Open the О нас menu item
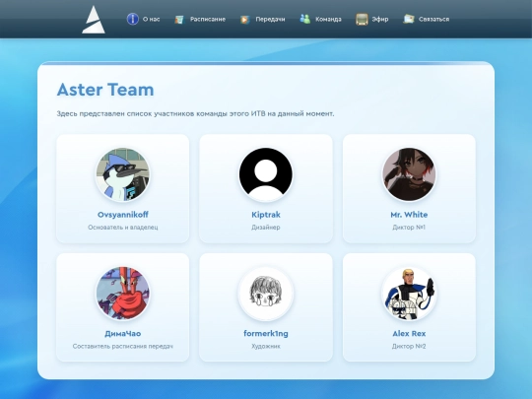532x399 pixels. point(152,20)
